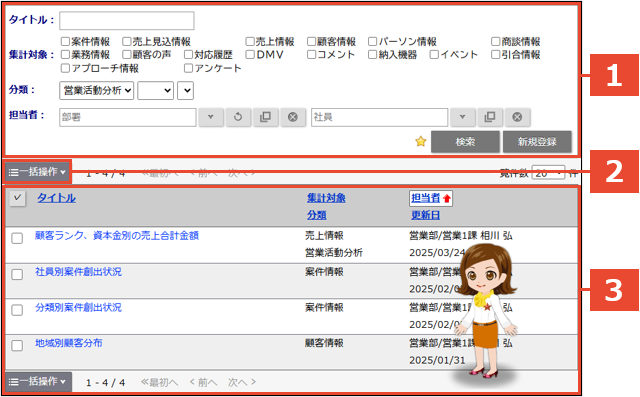
Task: Click bottom pager 最初へ link
Action: (159, 382)
